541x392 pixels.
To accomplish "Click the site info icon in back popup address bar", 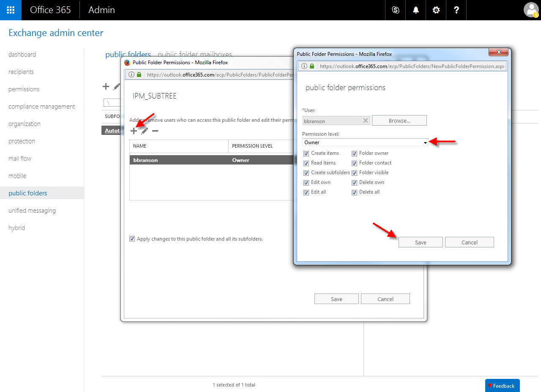I will coord(131,74).
